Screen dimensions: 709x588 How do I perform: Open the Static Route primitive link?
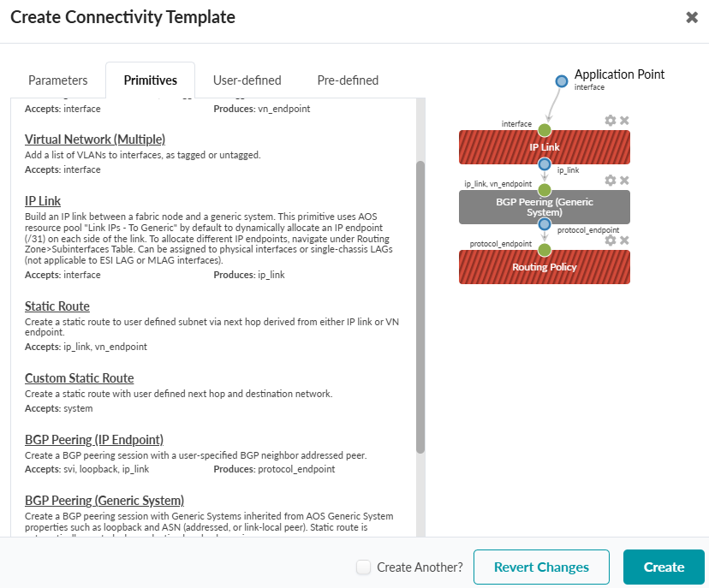point(57,306)
